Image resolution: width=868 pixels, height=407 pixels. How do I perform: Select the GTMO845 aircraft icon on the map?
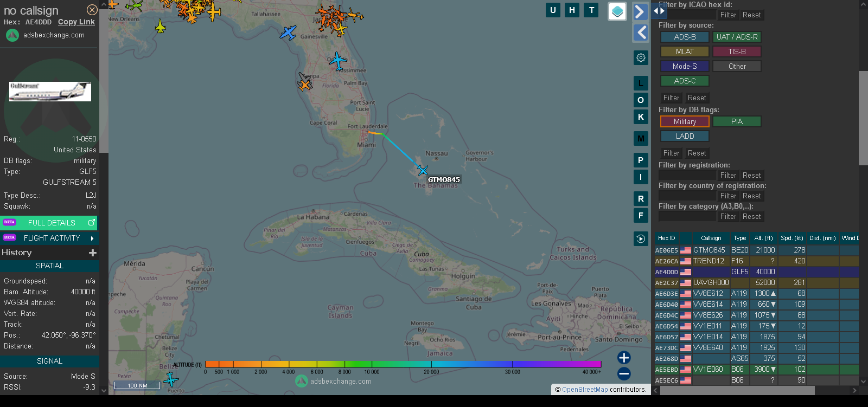[423, 171]
